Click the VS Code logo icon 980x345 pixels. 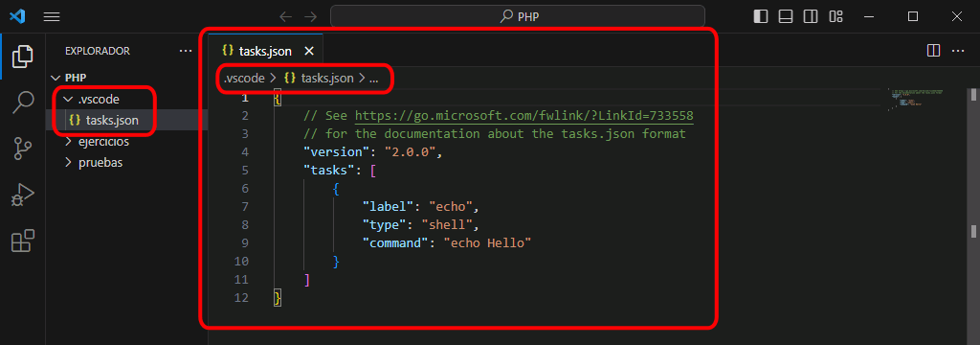point(17,17)
